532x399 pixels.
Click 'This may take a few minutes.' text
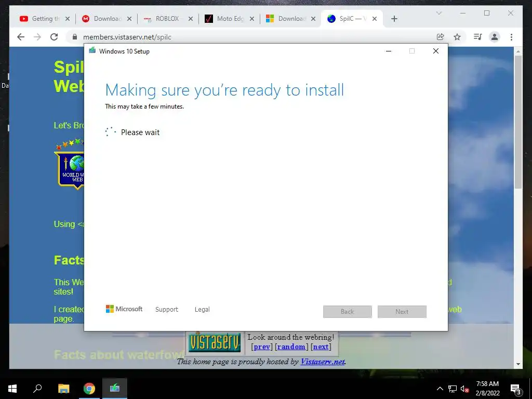point(144,107)
